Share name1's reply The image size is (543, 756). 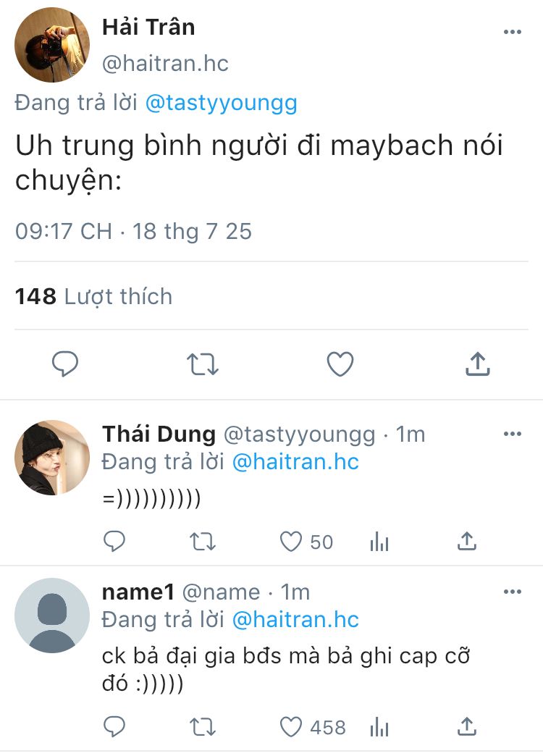467,726
